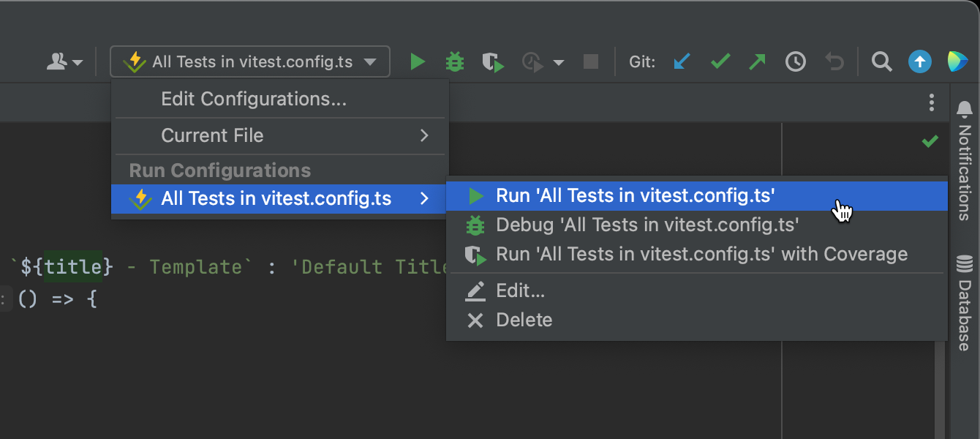Commit changes with Git green checkmark

tap(720, 62)
